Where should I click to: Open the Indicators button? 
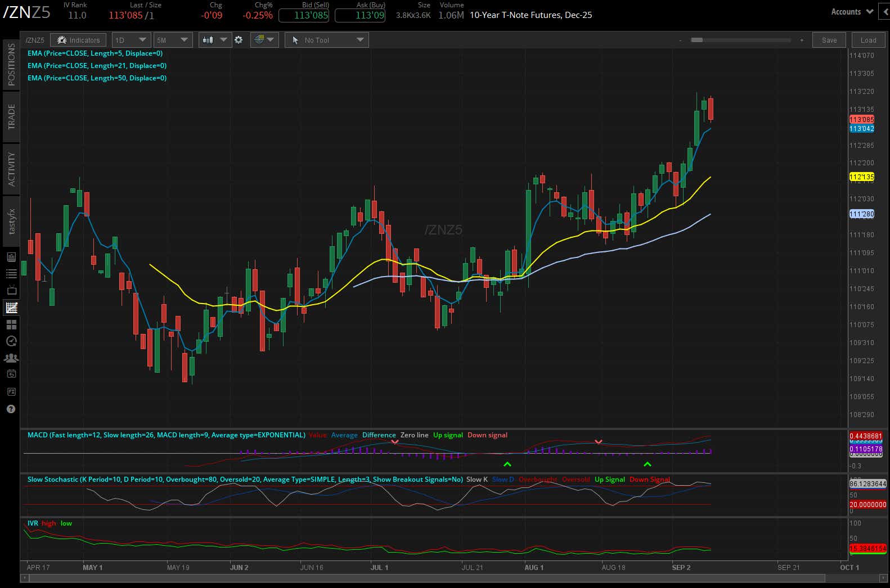(78, 40)
